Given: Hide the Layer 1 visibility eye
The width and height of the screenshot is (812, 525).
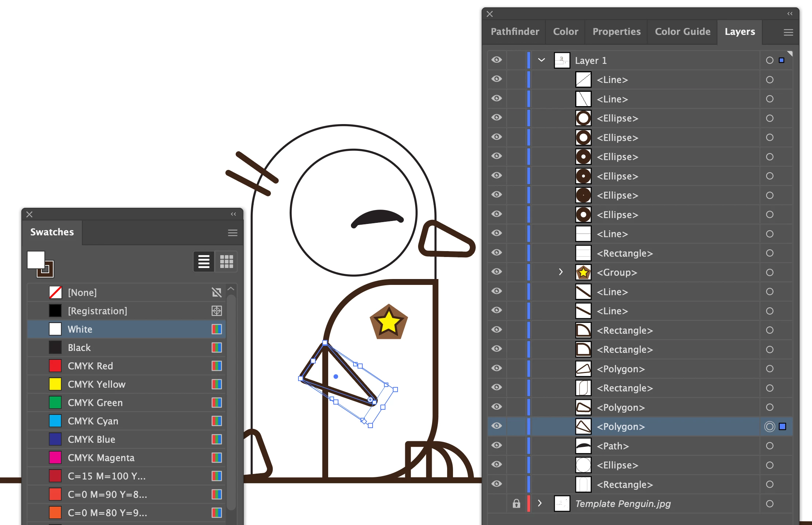Looking at the screenshot, I should pos(496,60).
